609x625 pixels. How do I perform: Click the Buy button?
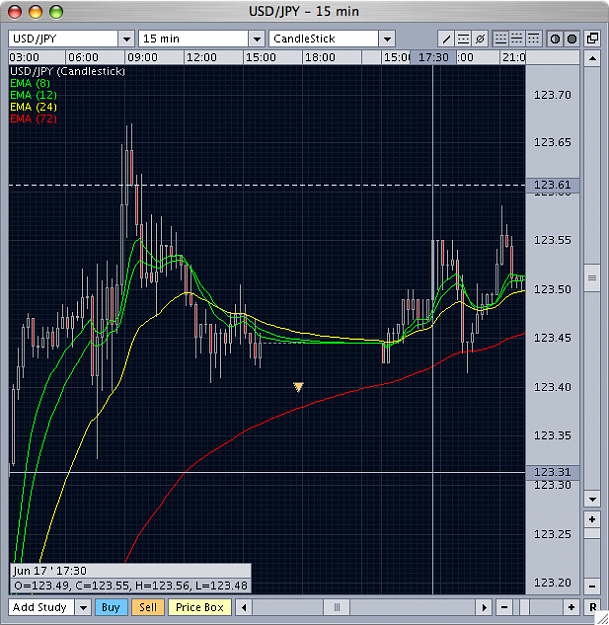111,607
